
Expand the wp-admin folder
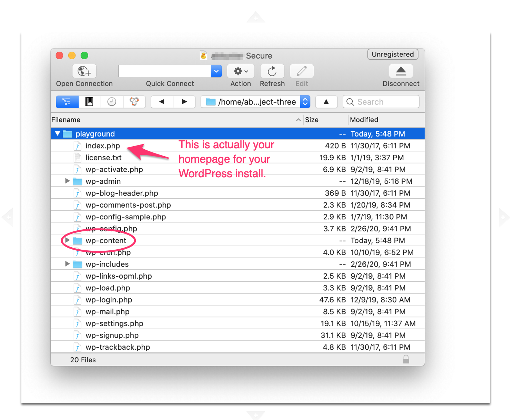click(x=68, y=181)
